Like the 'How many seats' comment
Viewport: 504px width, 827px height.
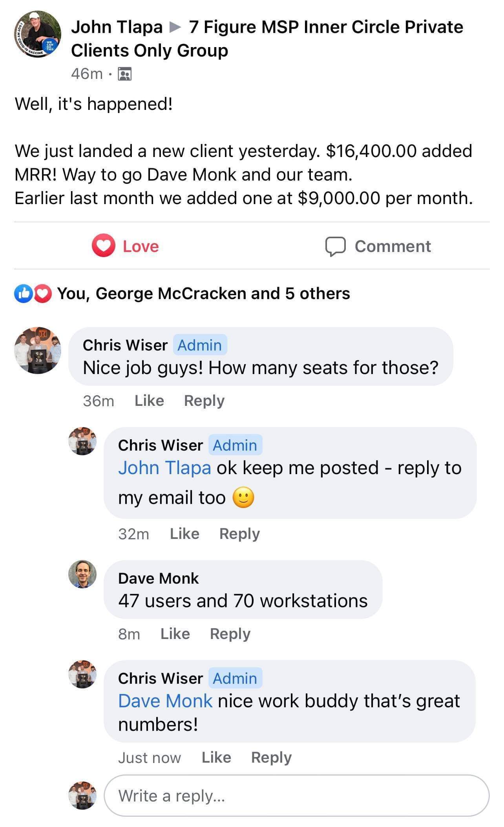click(x=149, y=401)
